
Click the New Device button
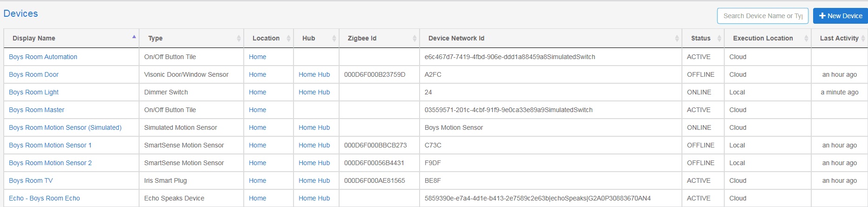click(x=840, y=16)
